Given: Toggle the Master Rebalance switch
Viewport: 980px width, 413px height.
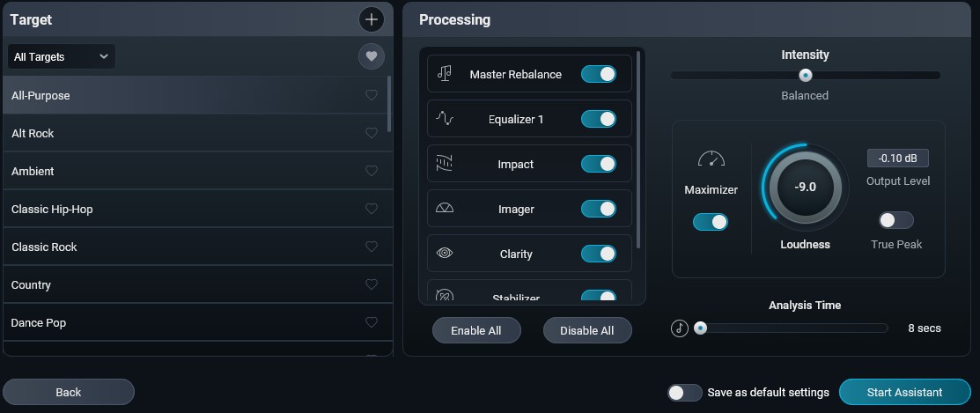Looking at the screenshot, I should tap(598, 74).
